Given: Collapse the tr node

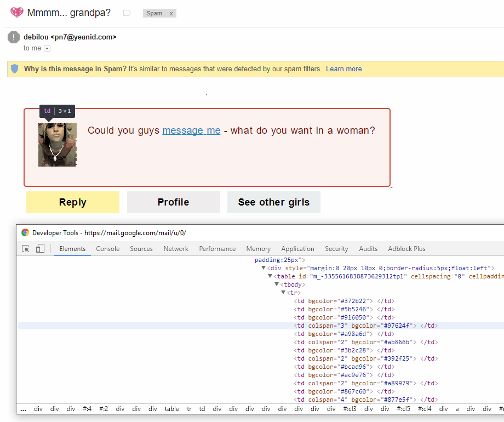Looking at the screenshot, I should pos(283,292).
